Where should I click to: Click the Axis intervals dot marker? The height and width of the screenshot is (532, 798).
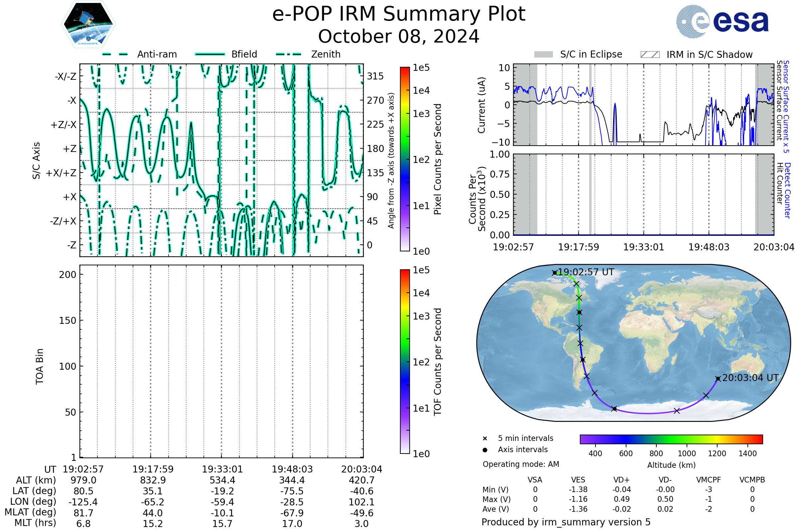[x=485, y=450]
